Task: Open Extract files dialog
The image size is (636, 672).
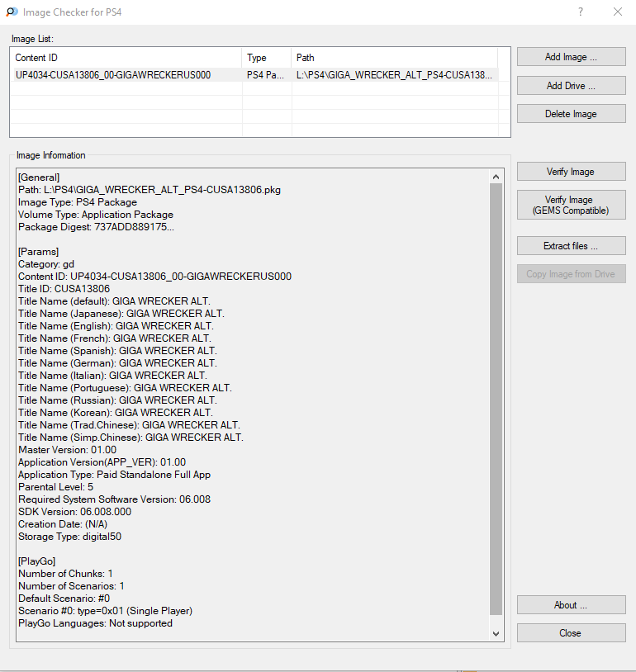Action: point(571,246)
